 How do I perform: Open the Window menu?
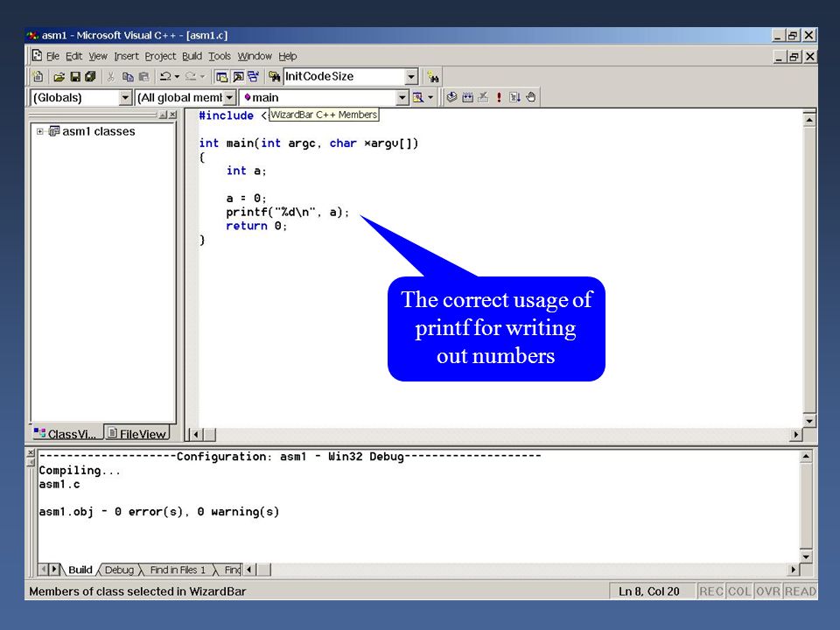coord(255,56)
